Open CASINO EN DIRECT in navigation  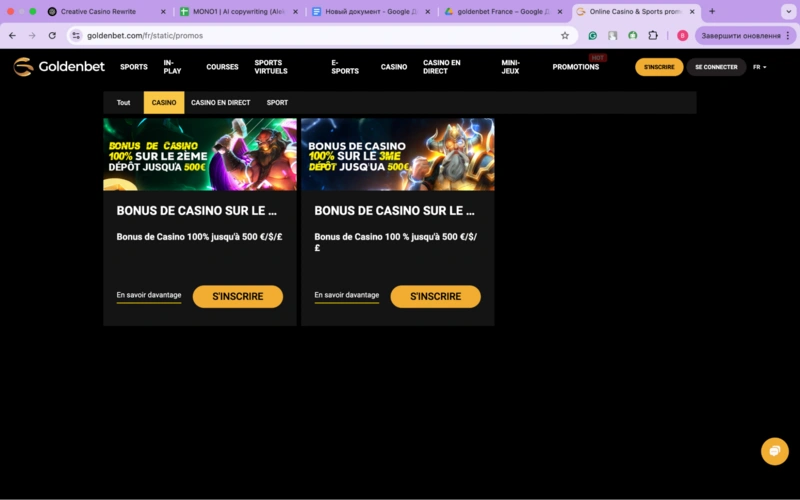tap(441, 67)
